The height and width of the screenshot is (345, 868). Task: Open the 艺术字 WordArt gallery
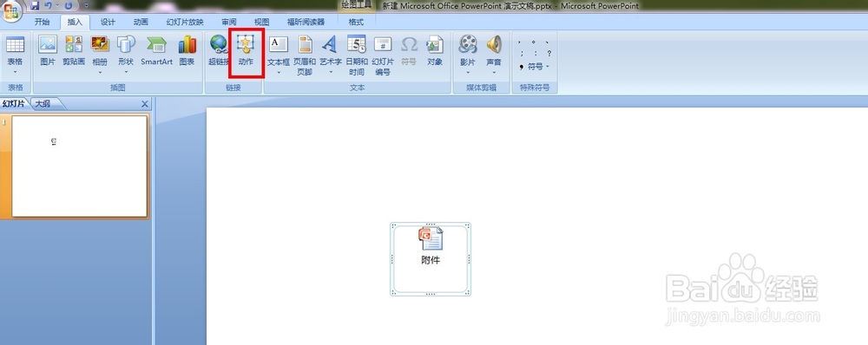[x=331, y=55]
